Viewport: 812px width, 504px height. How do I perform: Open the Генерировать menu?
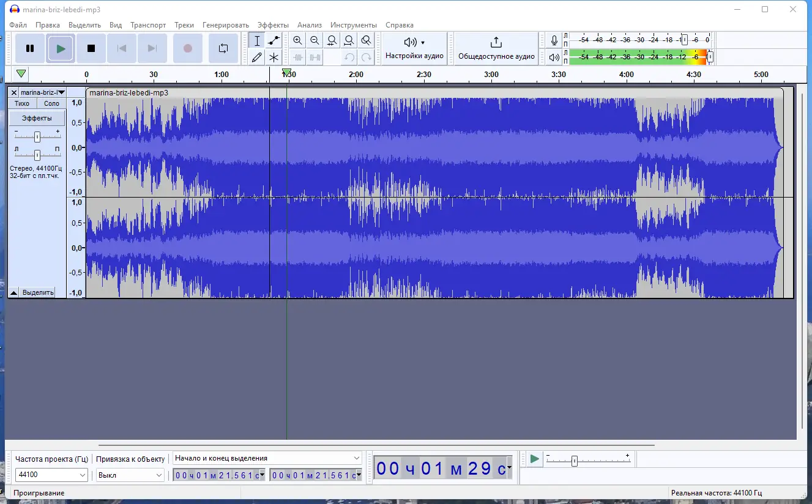coord(226,25)
